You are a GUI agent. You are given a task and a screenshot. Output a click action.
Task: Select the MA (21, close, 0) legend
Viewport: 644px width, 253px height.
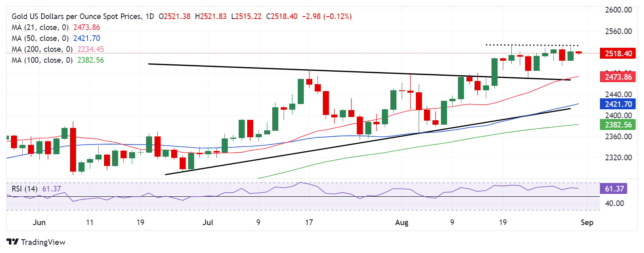[x=40, y=28]
